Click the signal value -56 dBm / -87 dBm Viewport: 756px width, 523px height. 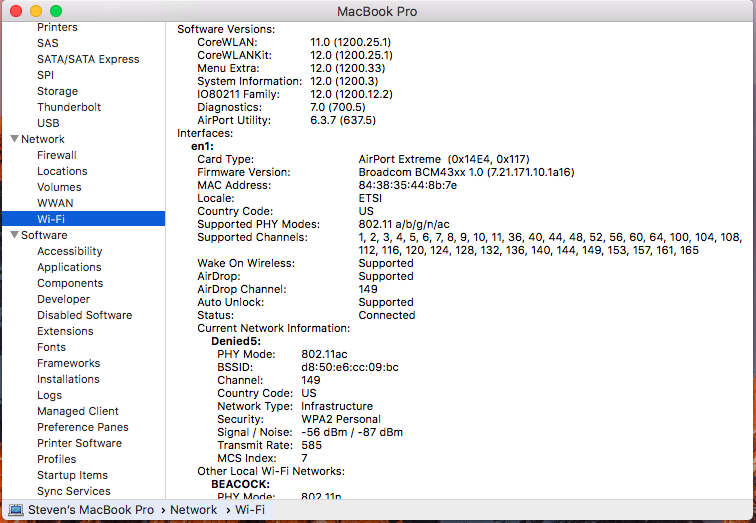[352, 432]
